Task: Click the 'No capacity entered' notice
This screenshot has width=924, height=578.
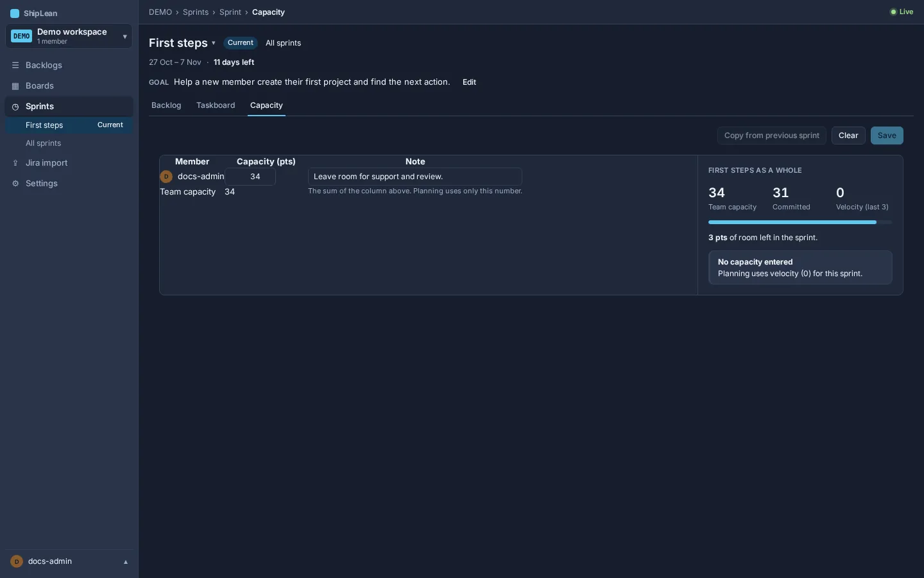Action: point(800,267)
